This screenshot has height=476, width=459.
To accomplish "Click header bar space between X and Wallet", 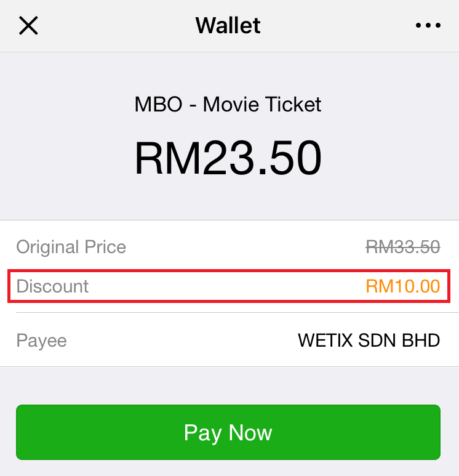I will [117, 25].
